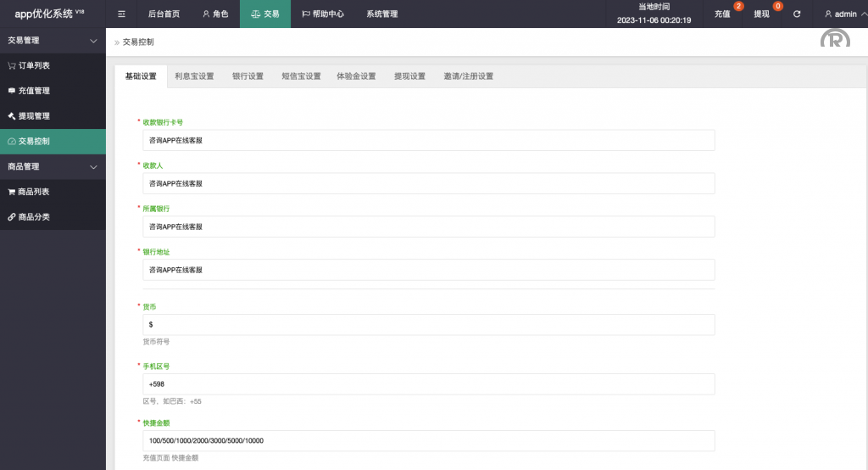Screen dimensions: 868x470
Task: Switch to the 提现设置 tab
Action: pyautogui.click(x=409, y=76)
